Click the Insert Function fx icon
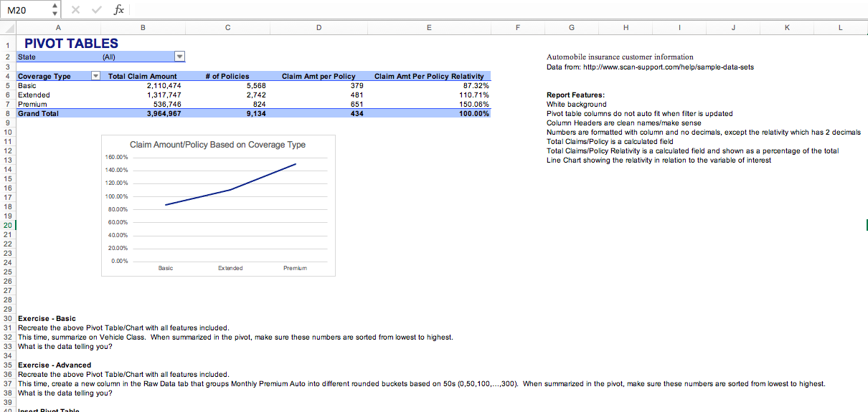 [119, 10]
